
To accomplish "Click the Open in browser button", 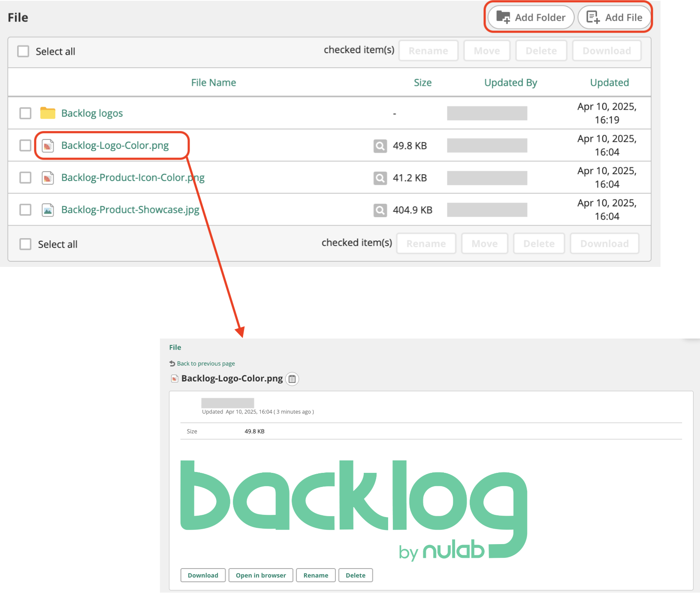I will pos(261,575).
